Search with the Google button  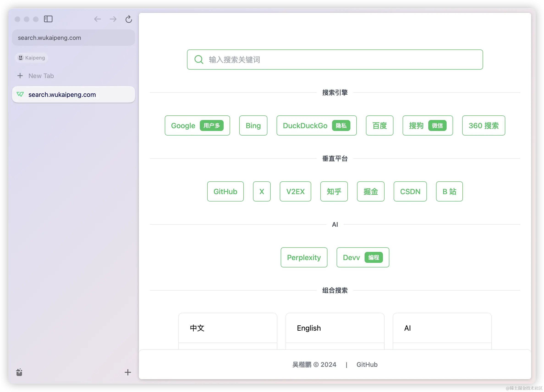click(x=197, y=125)
